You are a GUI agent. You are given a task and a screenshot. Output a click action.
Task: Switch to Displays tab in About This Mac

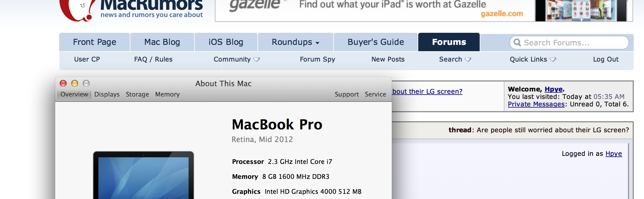click(107, 94)
